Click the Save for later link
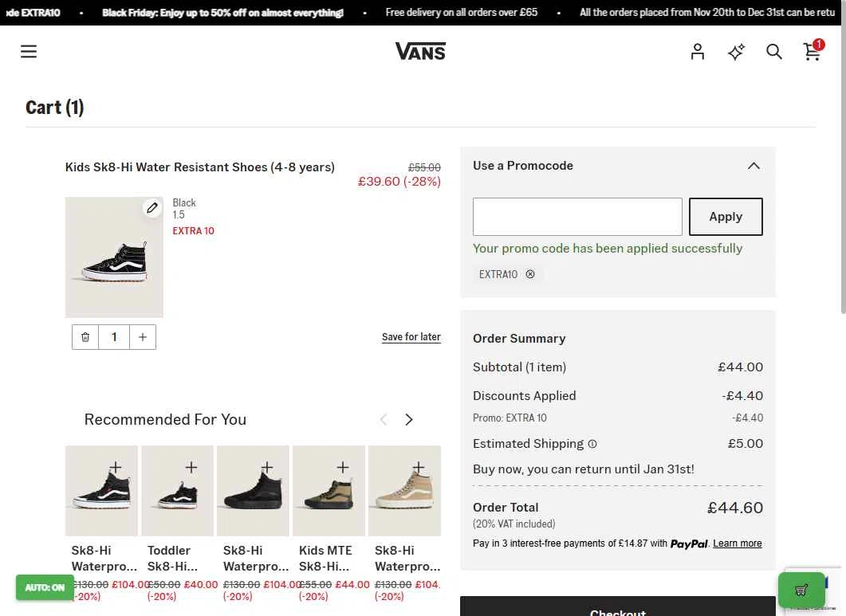The height and width of the screenshot is (616, 846). pyautogui.click(x=411, y=337)
